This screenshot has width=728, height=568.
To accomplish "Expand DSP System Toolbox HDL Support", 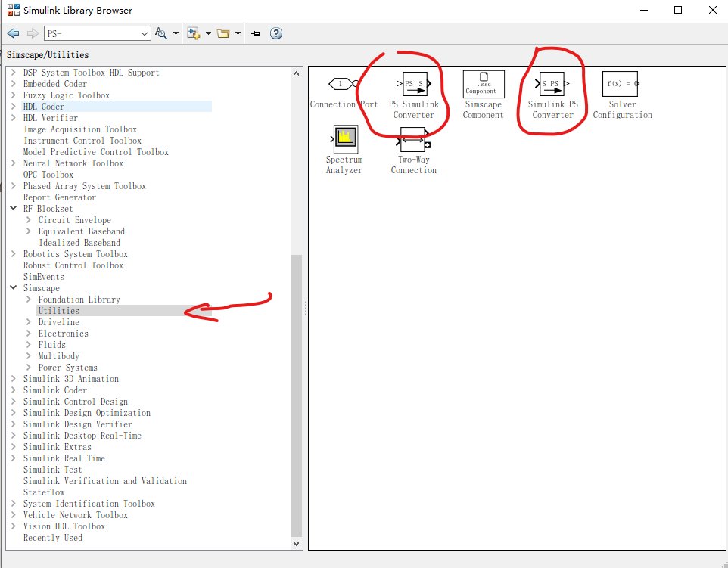I will [14, 73].
